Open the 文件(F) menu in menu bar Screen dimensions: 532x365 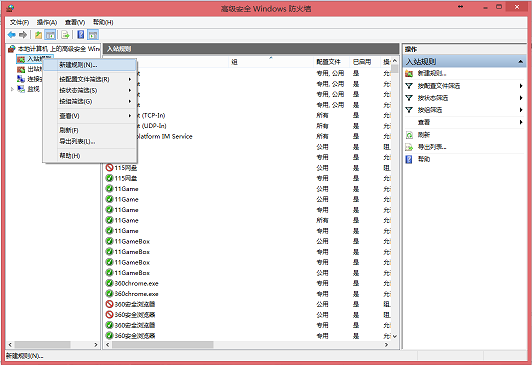[x=19, y=22]
